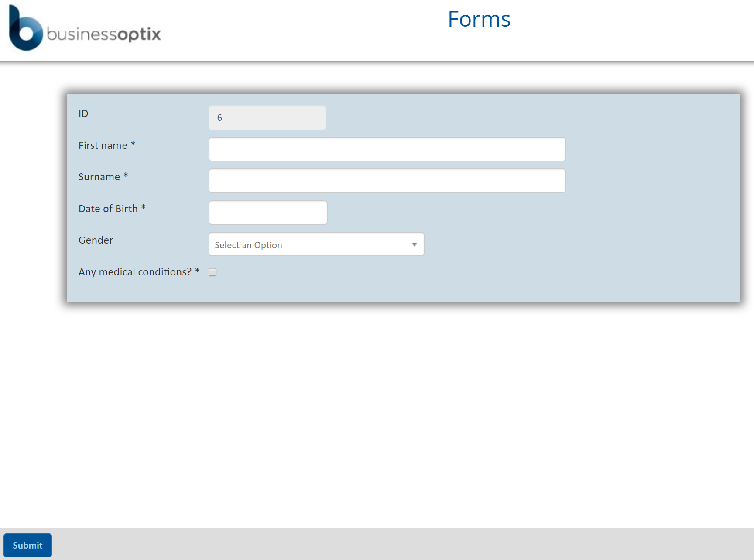Select the Date of Birth input box
Viewport: 754px width, 560px height.
point(268,213)
